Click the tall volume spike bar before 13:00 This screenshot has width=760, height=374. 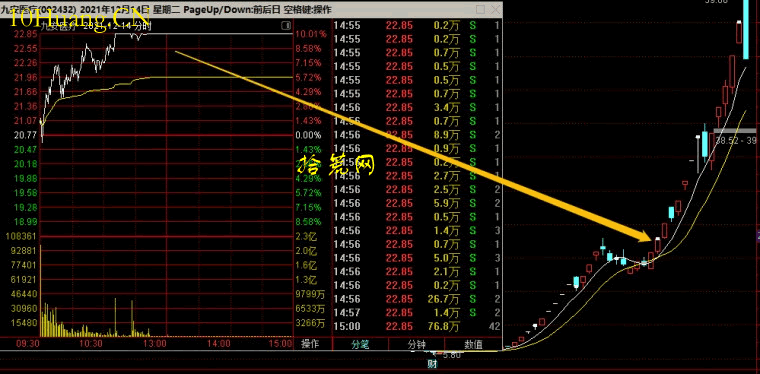115,317
